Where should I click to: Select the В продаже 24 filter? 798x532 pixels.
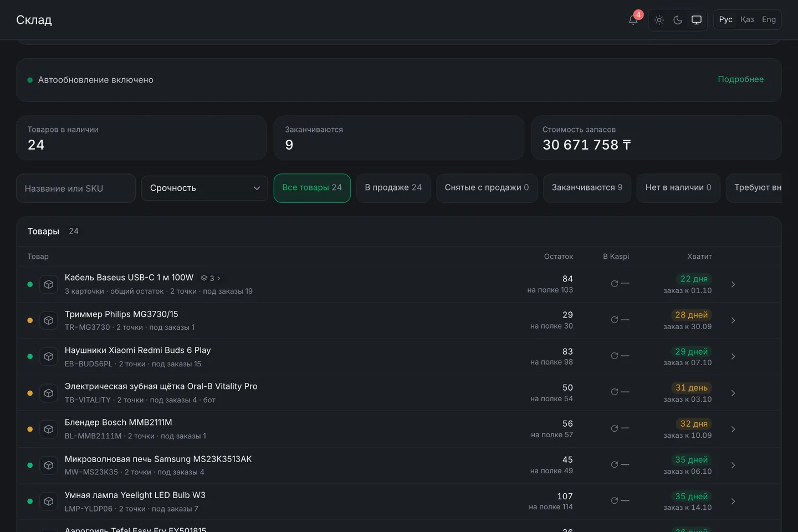393,188
